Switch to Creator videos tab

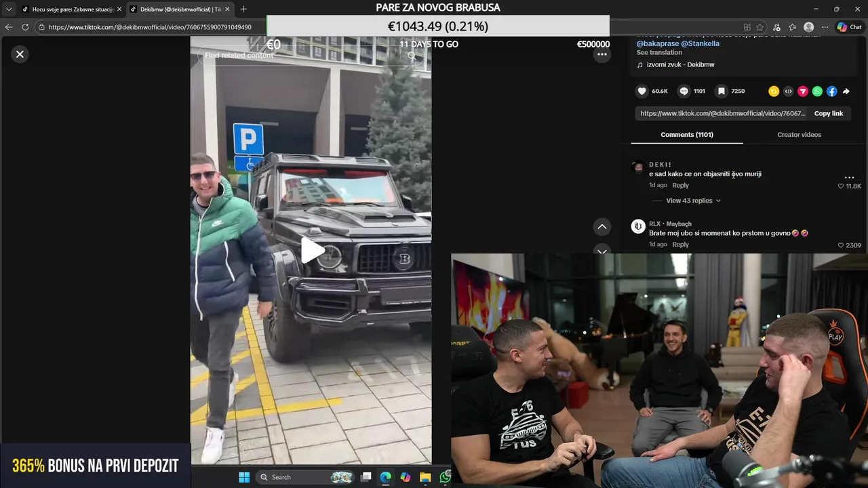point(799,134)
